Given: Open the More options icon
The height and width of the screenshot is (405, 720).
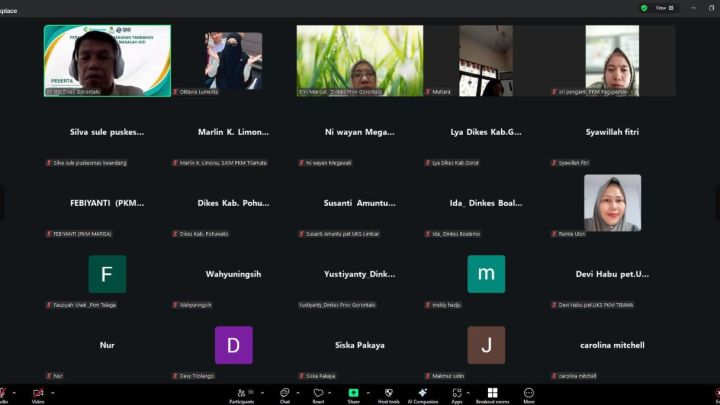Looking at the screenshot, I should click(x=529, y=395).
